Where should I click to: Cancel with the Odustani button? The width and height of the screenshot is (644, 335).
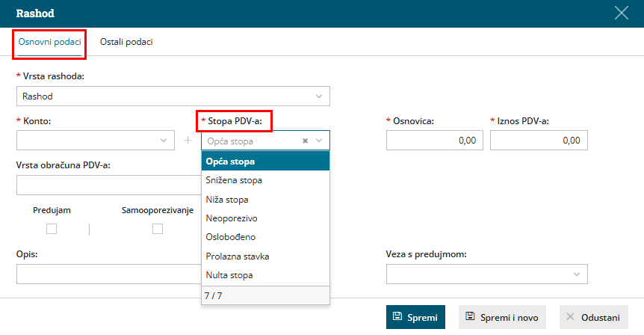click(593, 317)
